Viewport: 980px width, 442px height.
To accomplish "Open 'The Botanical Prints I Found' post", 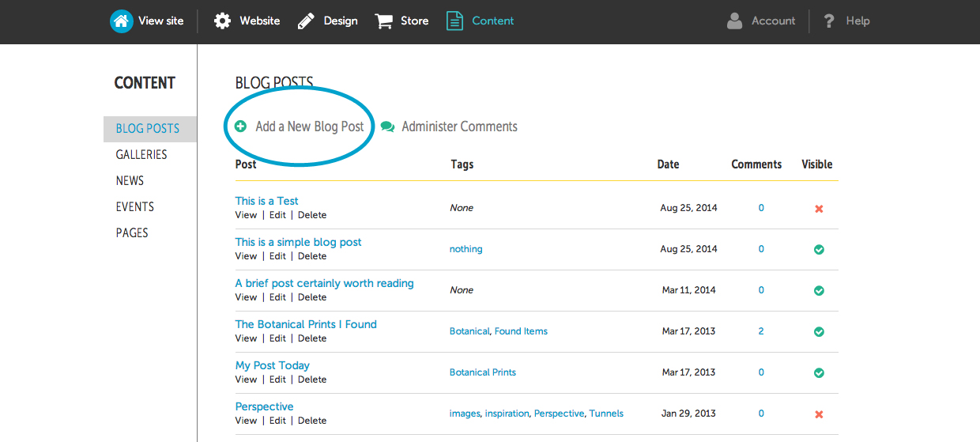I will point(306,324).
